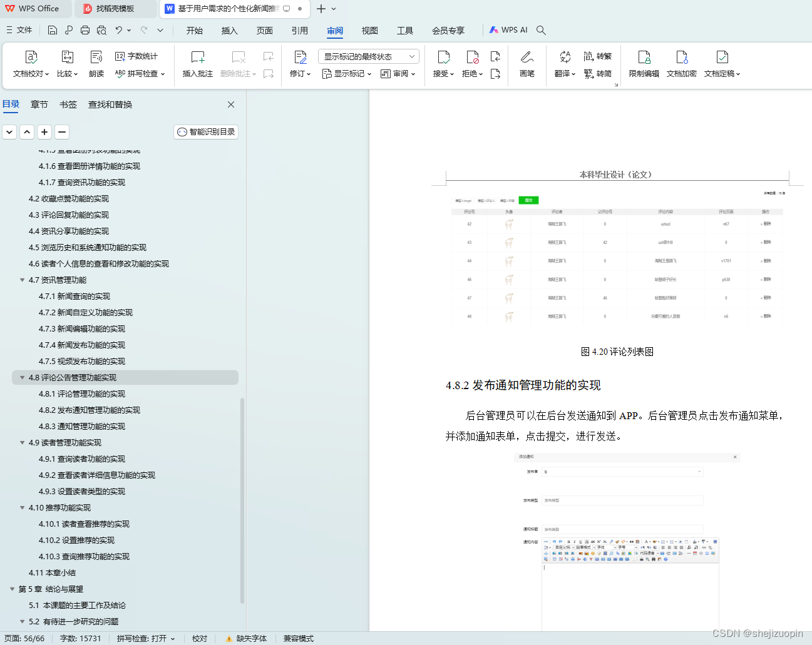
Task: Click the + button to open a new tab
Action: coord(320,9)
